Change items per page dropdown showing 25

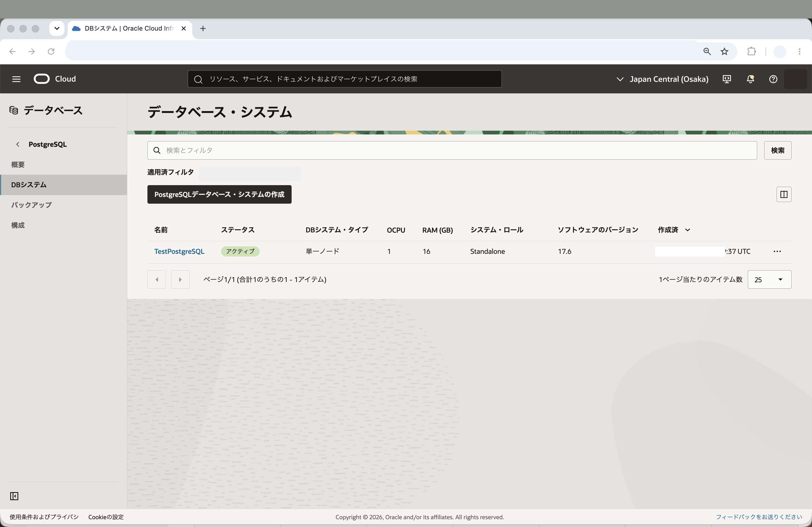pyautogui.click(x=769, y=280)
